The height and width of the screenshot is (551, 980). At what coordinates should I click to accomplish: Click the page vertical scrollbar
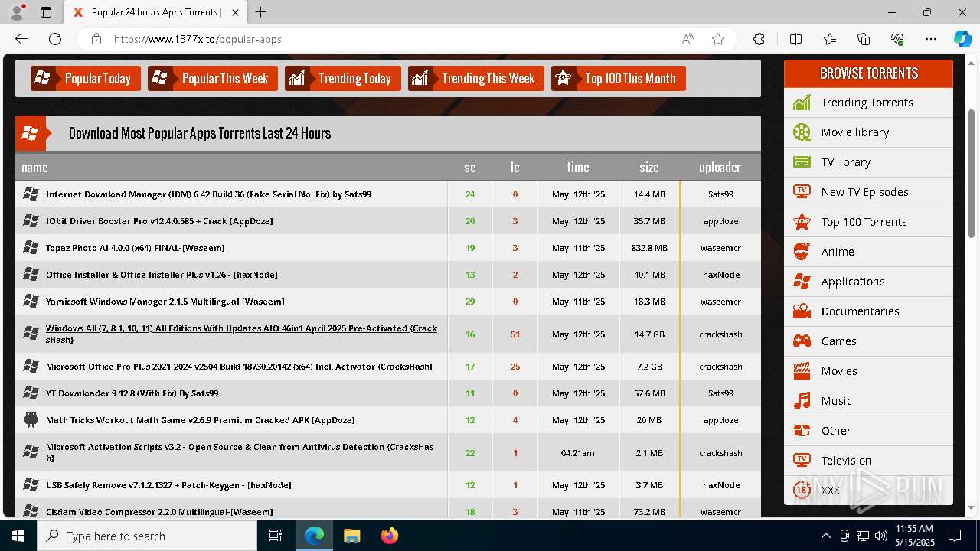[972, 174]
